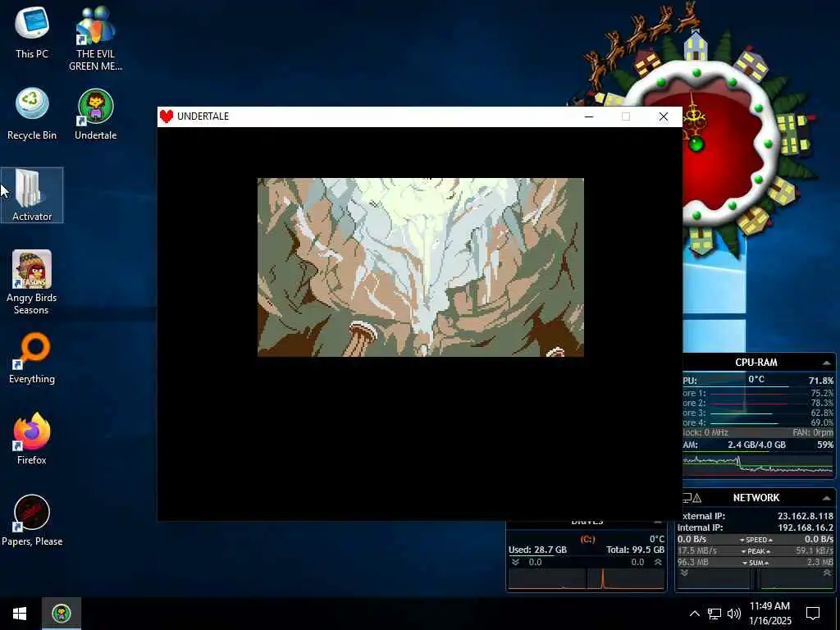Click the SUM selector in Network widget

pos(756,563)
